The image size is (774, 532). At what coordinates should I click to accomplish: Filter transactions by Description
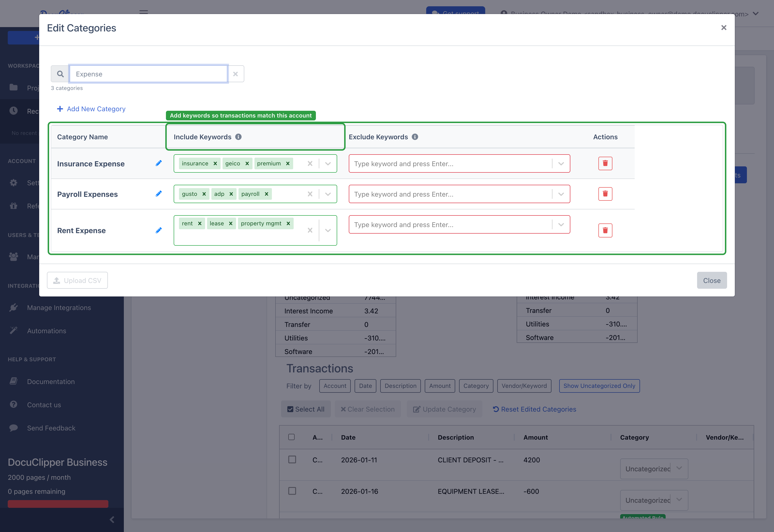tap(400, 386)
